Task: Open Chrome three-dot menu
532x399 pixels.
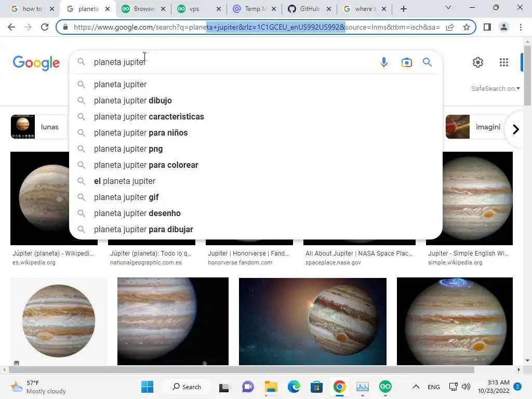Action: (521, 27)
